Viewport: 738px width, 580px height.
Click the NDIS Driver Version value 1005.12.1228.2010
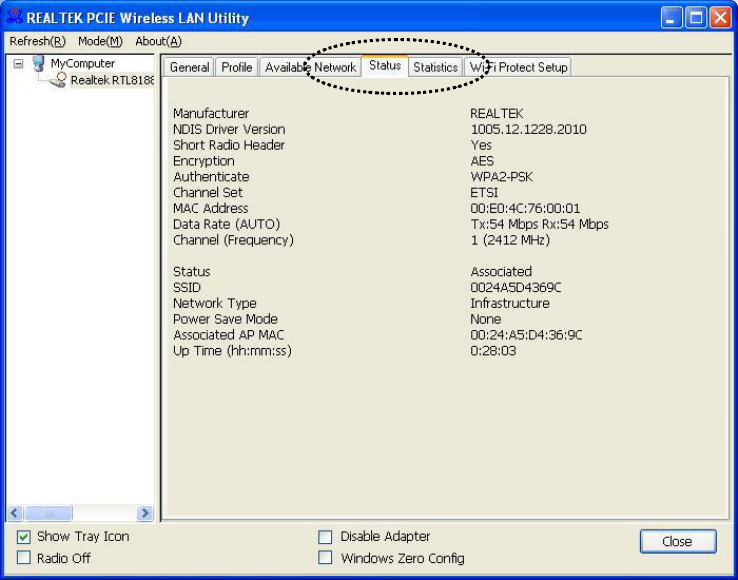point(529,129)
